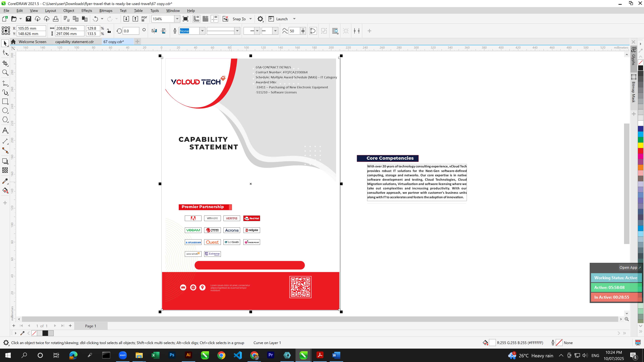The image size is (644, 362).
Task: Open the Bitmaps menu
Action: tap(106, 11)
